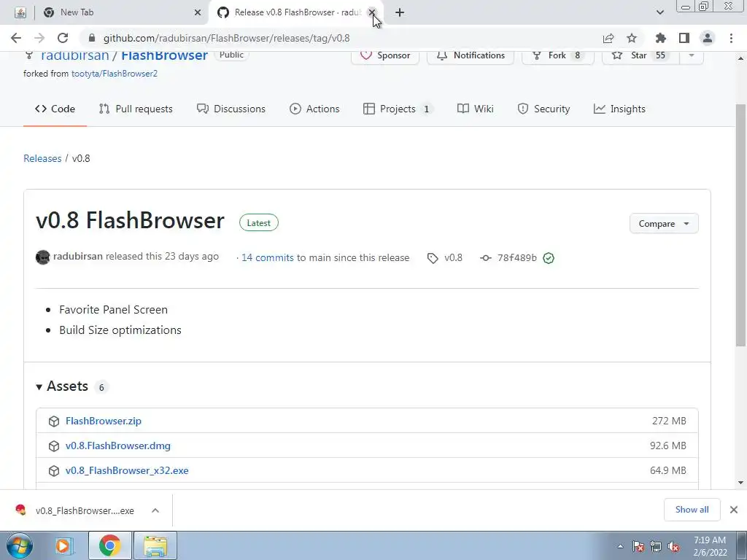This screenshot has width=747, height=560.
Task: Open the side panel icon
Action: [684, 38]
